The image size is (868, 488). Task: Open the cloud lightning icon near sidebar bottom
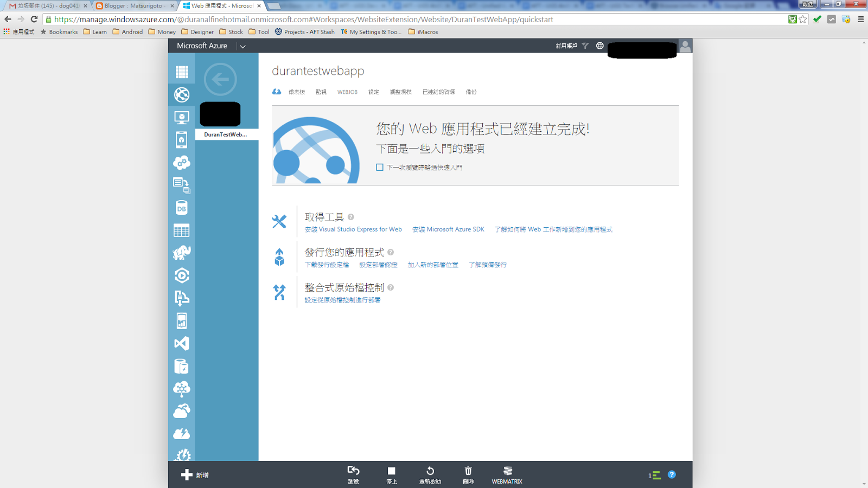pos(182,434)
